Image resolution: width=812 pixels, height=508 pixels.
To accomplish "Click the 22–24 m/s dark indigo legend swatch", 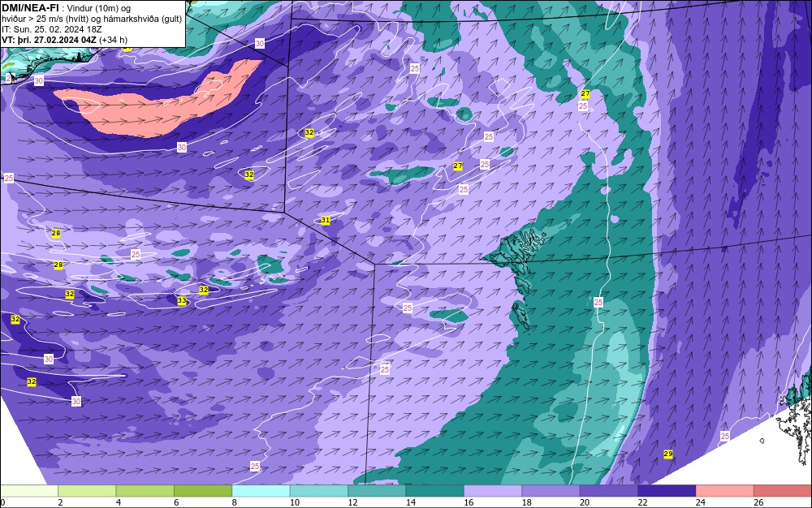I will [x=667, y=491].
